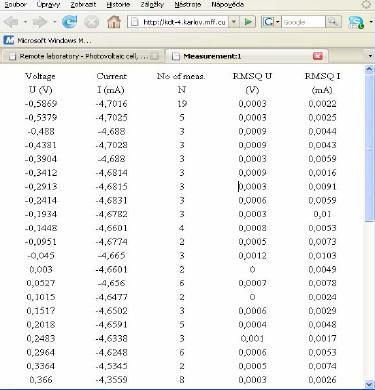Open the search engine selector dropdown
This screenshot has height=390, width=375.
278,22
